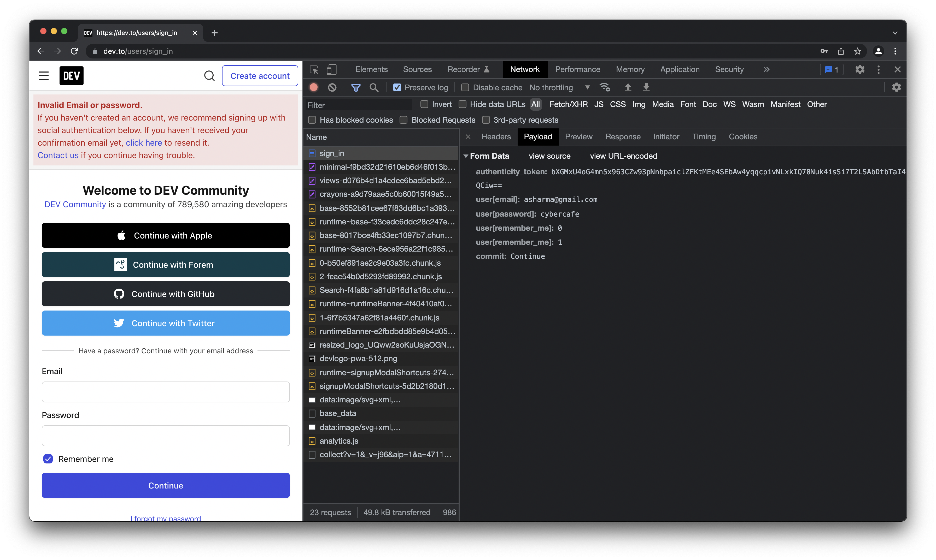The image size is (936, 560).
Task: Toggle the device toolbar icon
Action: coord(331,69)
